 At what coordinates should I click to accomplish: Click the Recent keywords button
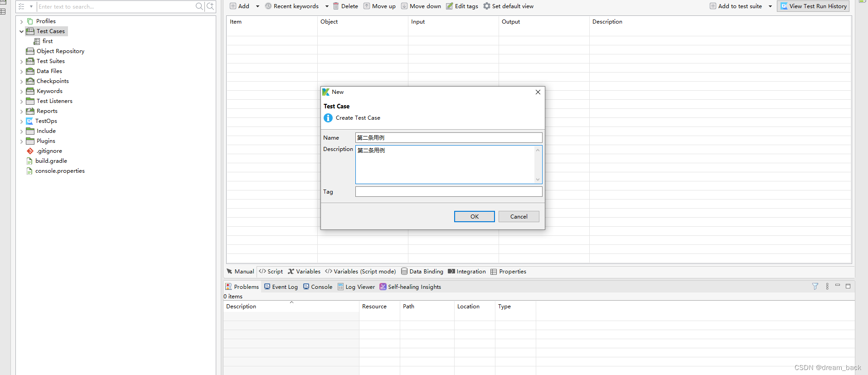tap(292, 6)
